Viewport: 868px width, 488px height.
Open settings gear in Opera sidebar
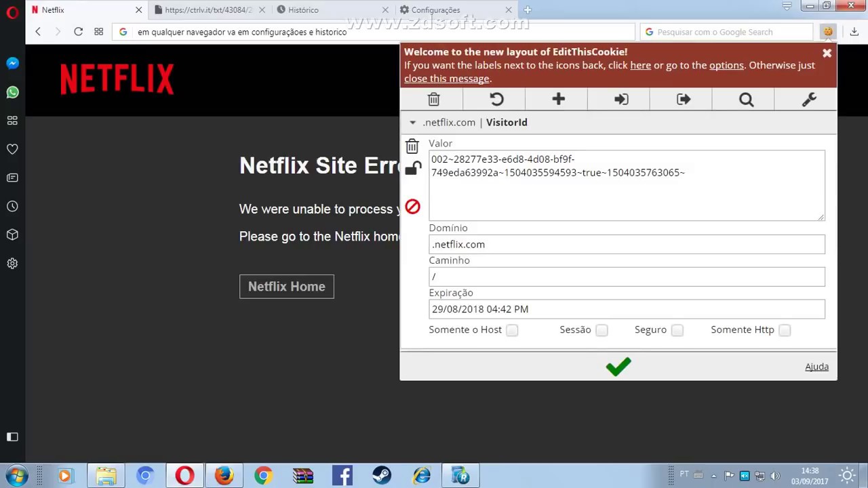click(12, 263)
